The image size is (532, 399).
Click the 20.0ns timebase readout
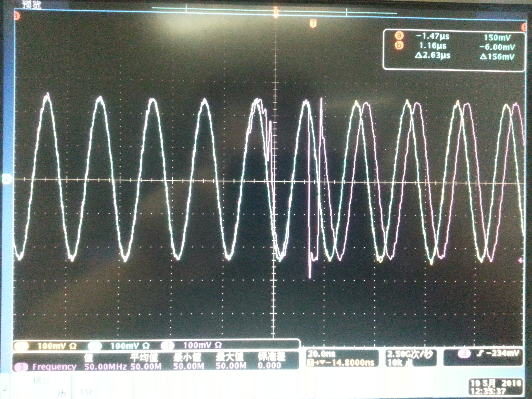coord(322,354)
